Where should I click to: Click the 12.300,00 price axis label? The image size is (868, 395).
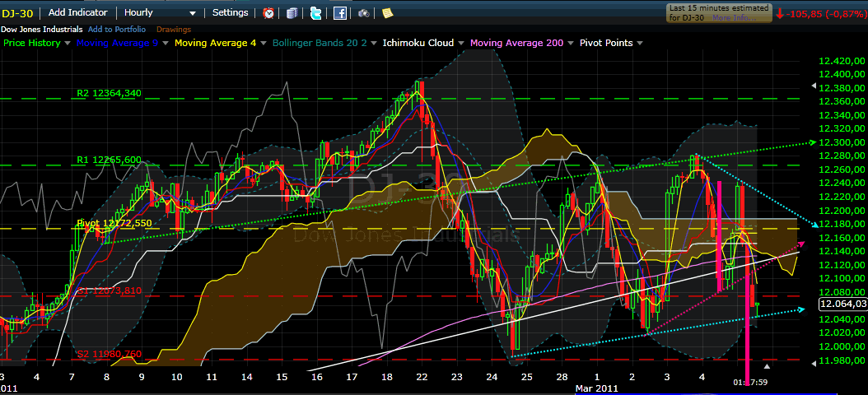[x=842, y=142]
